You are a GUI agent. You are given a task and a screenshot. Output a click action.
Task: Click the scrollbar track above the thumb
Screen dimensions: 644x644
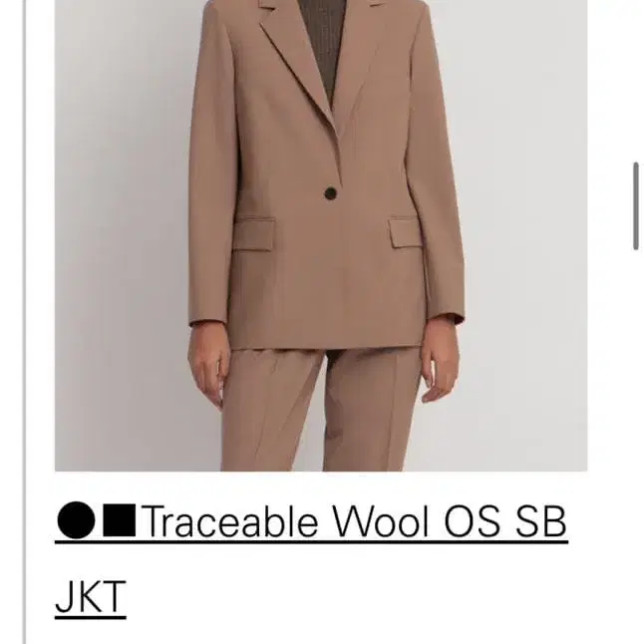[636, 80]
